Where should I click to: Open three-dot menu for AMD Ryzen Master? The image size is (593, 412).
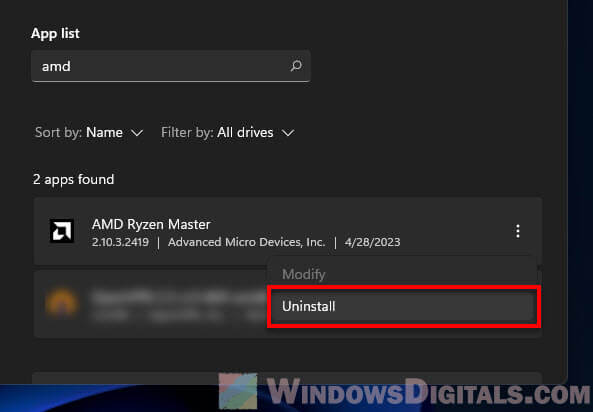(x=518, y=231)
